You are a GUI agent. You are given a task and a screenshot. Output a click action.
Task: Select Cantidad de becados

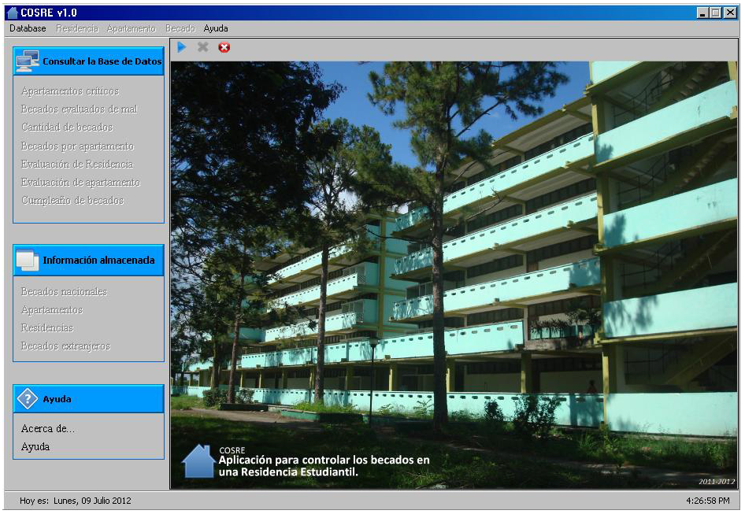tap(67, 127)
